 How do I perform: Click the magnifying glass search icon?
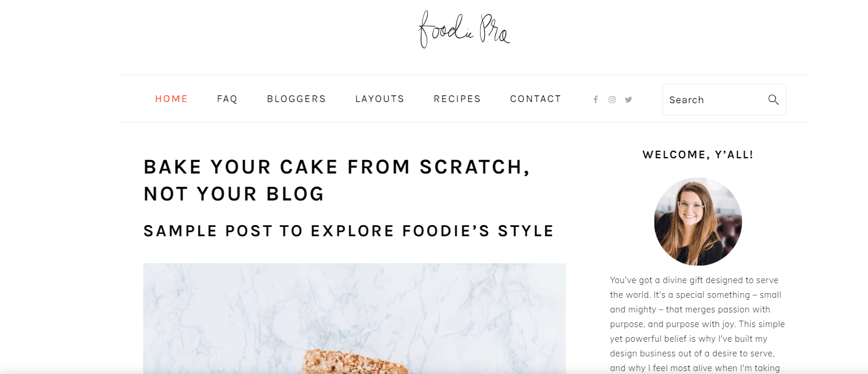point(774,100)
